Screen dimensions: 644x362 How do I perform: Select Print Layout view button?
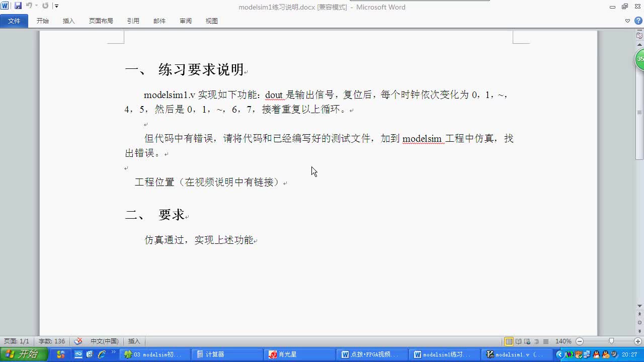509,341
